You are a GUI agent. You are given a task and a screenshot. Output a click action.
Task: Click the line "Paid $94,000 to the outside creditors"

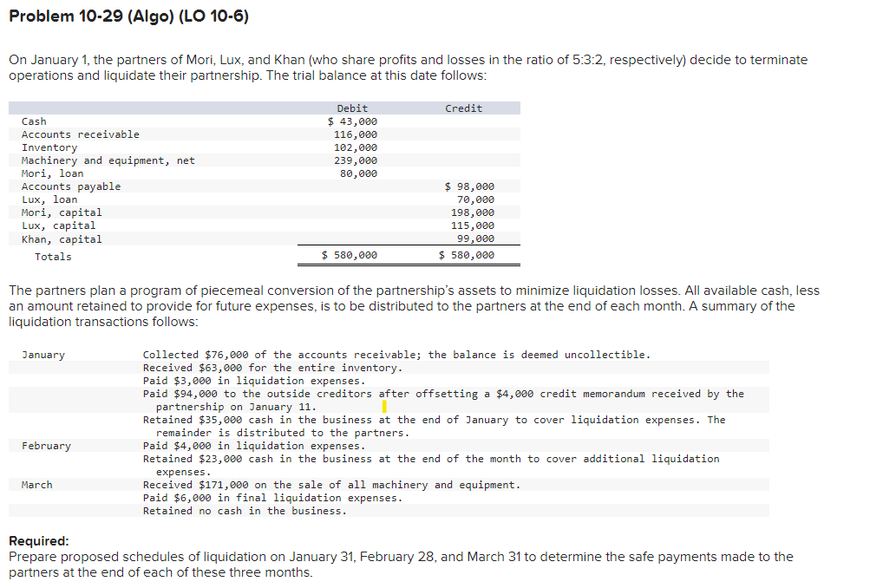443,400
